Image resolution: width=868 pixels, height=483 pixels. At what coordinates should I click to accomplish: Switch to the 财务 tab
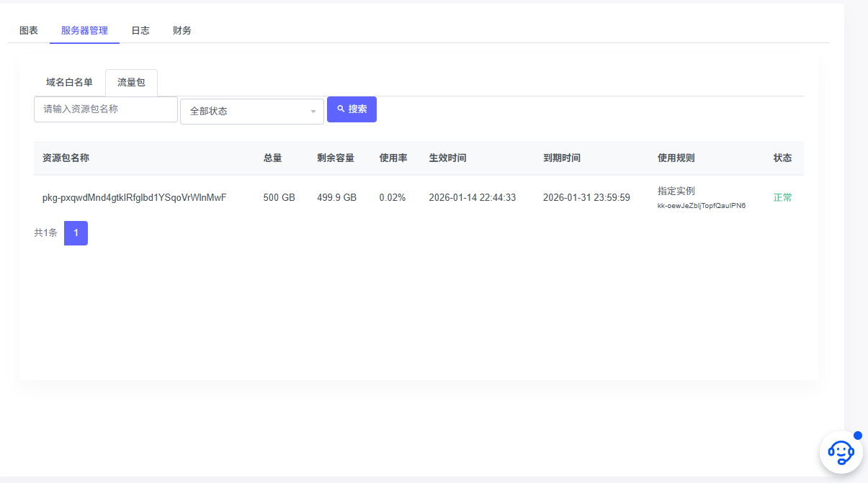(x=182, y=30)
